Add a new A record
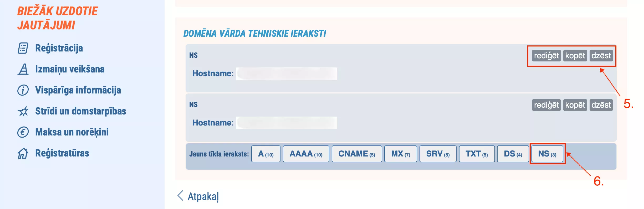Image resolution: width=644 pixels, height=209 pixels. 266,154
